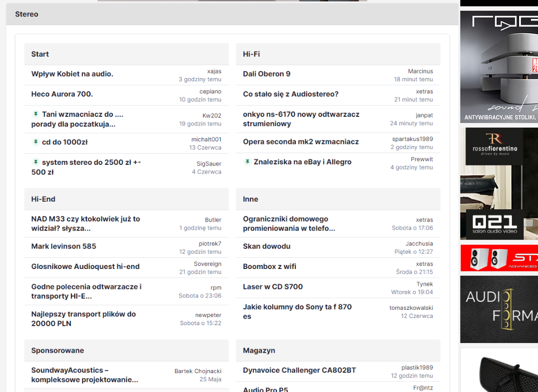
Task: Open user profile Sovereign
Action: tap(207, 264)
